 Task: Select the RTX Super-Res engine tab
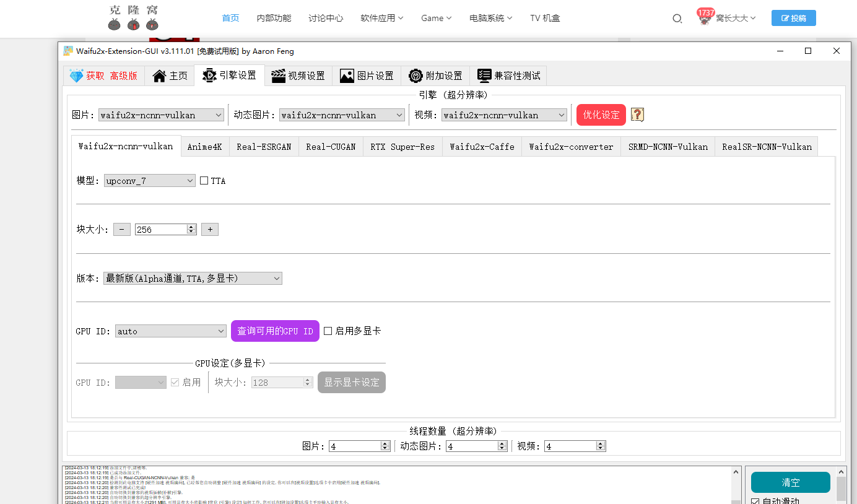(x=402, y=147)
